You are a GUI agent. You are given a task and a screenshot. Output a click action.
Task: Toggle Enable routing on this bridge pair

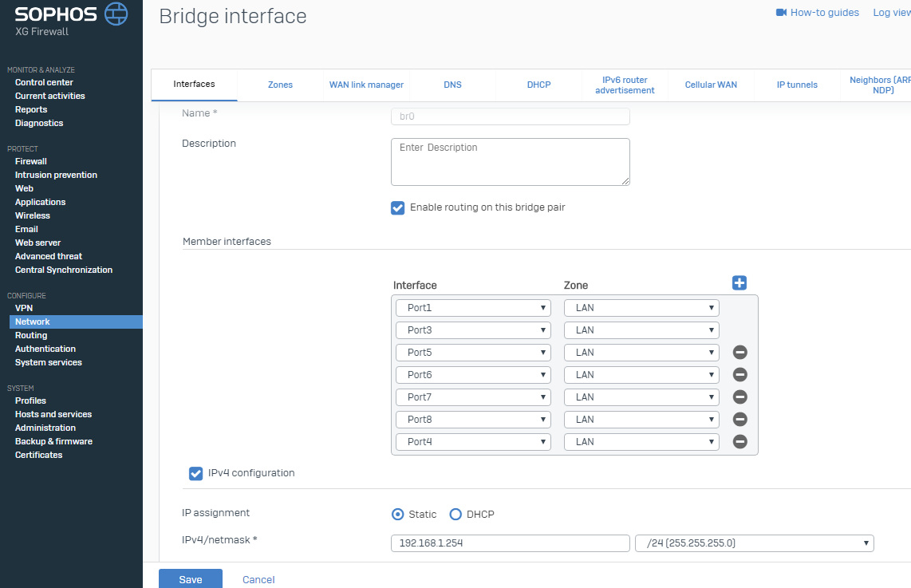[x=397, y=207]
